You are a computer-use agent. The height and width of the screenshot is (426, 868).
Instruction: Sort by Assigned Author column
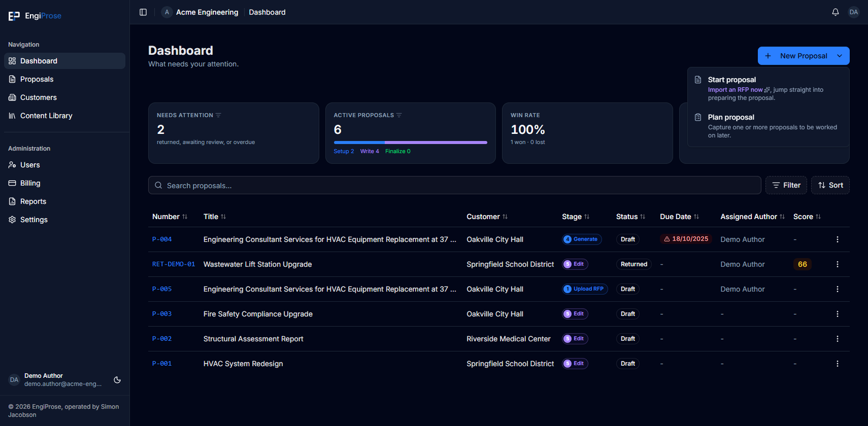coord(753,217)
